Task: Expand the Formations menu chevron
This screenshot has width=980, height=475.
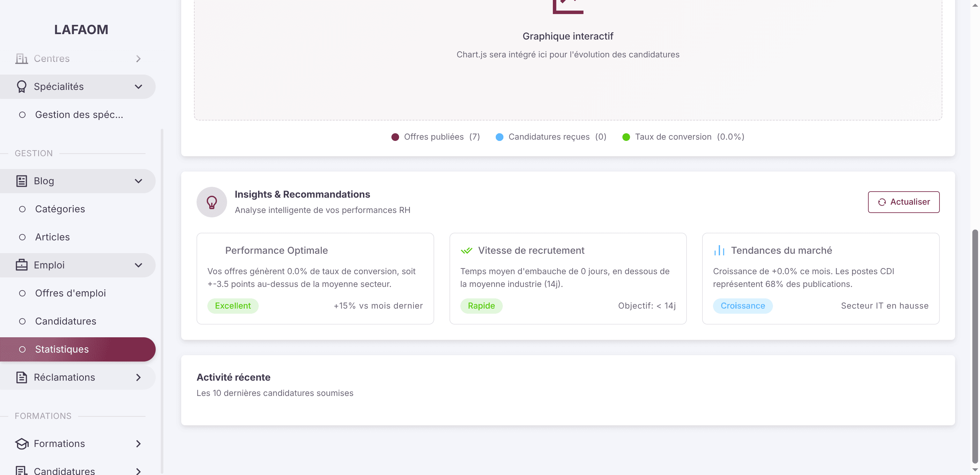Action: [x=138, y=443]
